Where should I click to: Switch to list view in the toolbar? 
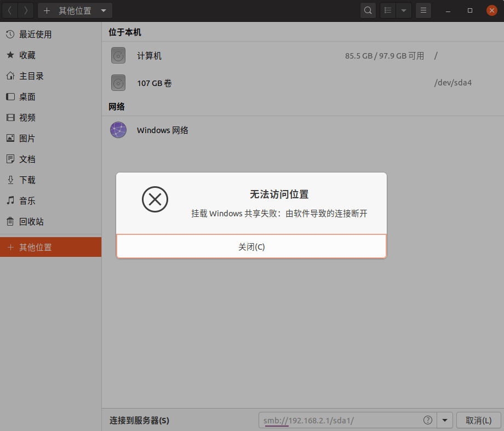click(387, 10)
